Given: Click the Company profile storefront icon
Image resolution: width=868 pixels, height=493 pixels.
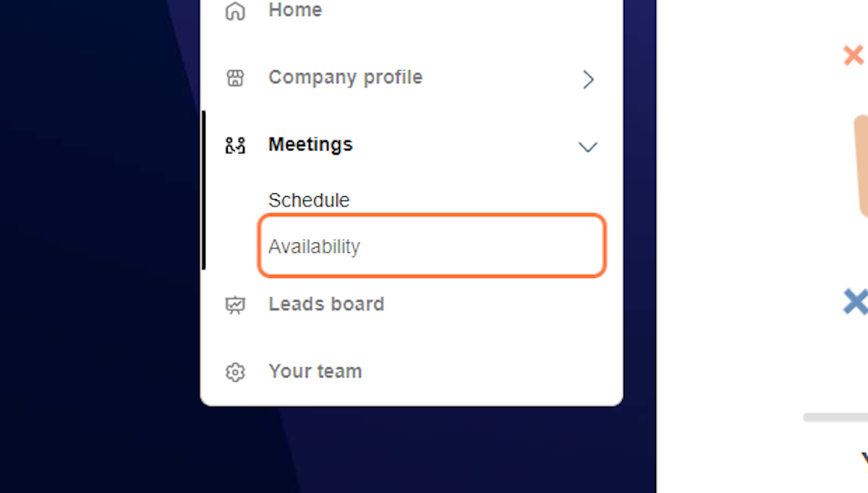Looking at the screenshot, I should coord(234,78).
